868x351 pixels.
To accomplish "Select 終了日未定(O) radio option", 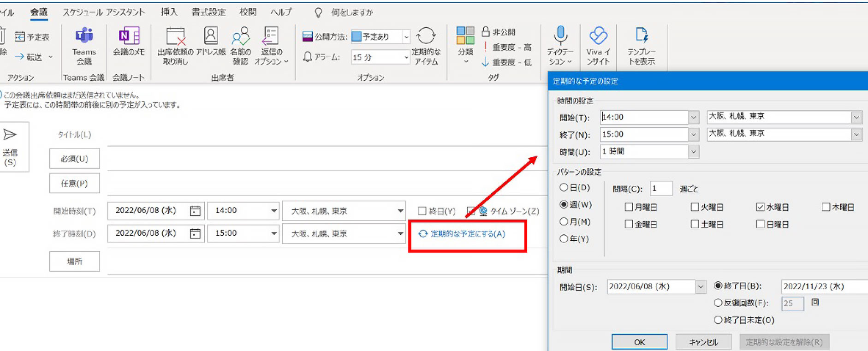I will (x=718, y=320).
